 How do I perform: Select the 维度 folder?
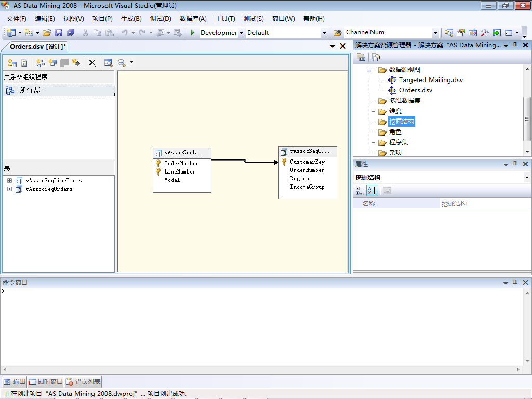pos(395,111)
